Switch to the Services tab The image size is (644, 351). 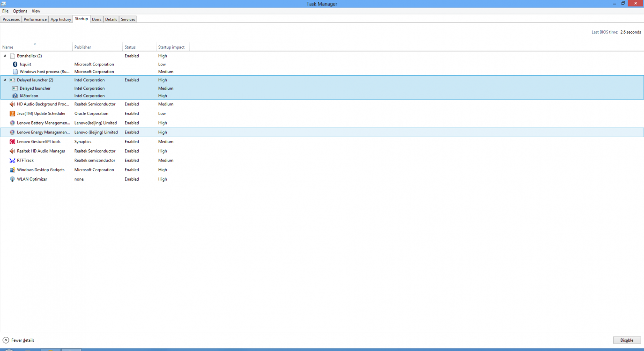128,19
